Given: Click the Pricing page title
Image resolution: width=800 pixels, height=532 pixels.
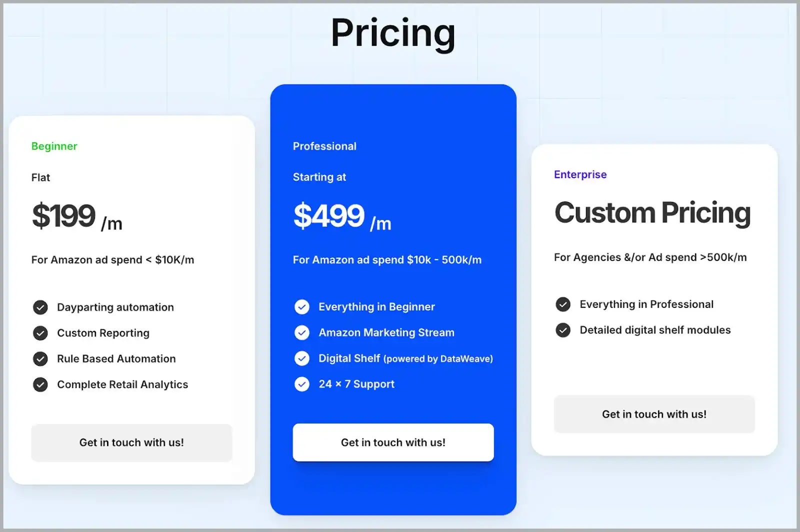Looking at the screenshot, I should tap(393, 33).
